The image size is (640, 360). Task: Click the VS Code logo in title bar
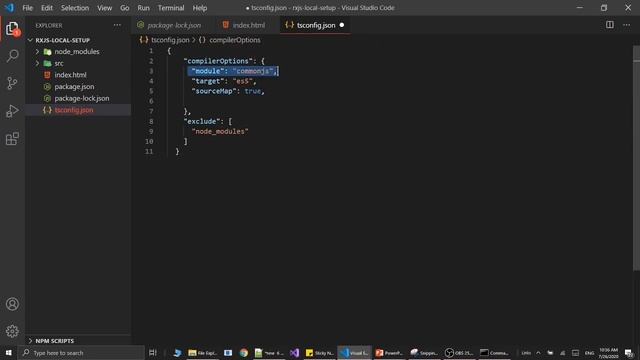(9, 7)
